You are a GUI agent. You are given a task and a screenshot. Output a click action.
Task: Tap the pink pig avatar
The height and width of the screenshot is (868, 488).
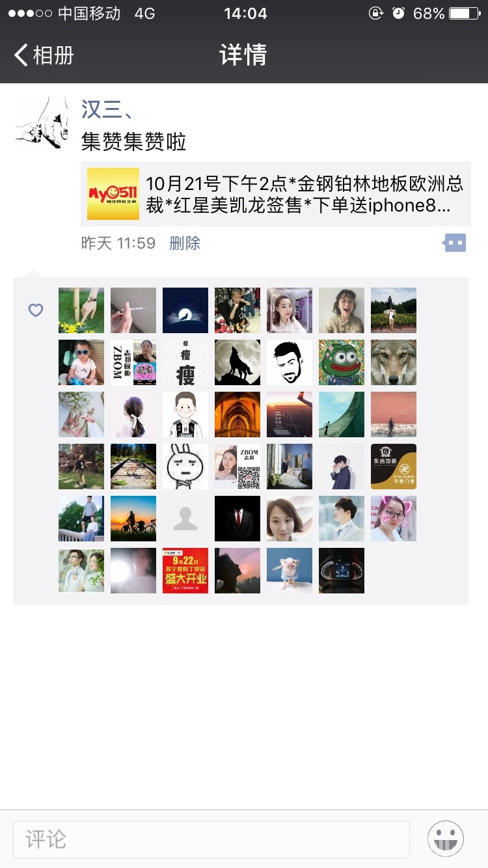[290, 571]
